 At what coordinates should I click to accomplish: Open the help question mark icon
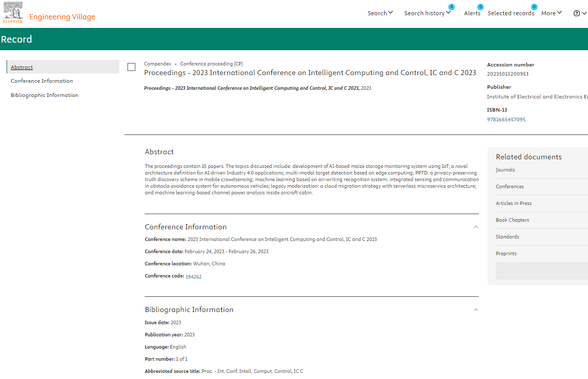[576, 13]
